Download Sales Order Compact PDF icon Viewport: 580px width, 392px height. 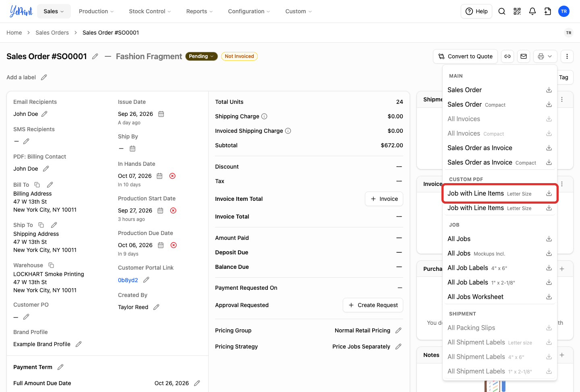click(549, 104)
